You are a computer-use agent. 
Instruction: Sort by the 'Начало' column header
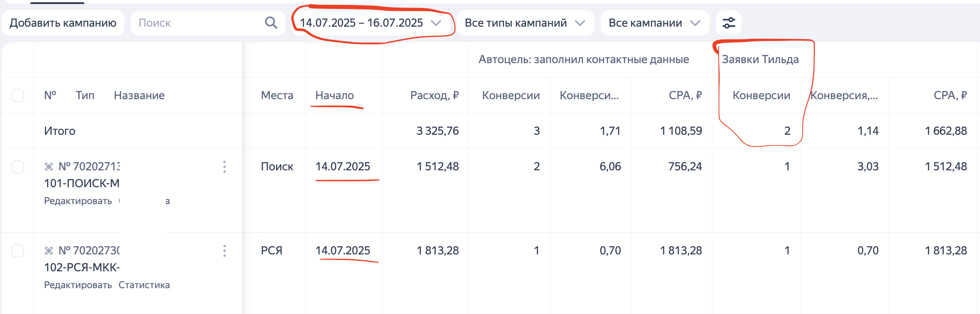click(x=334, y=95)
